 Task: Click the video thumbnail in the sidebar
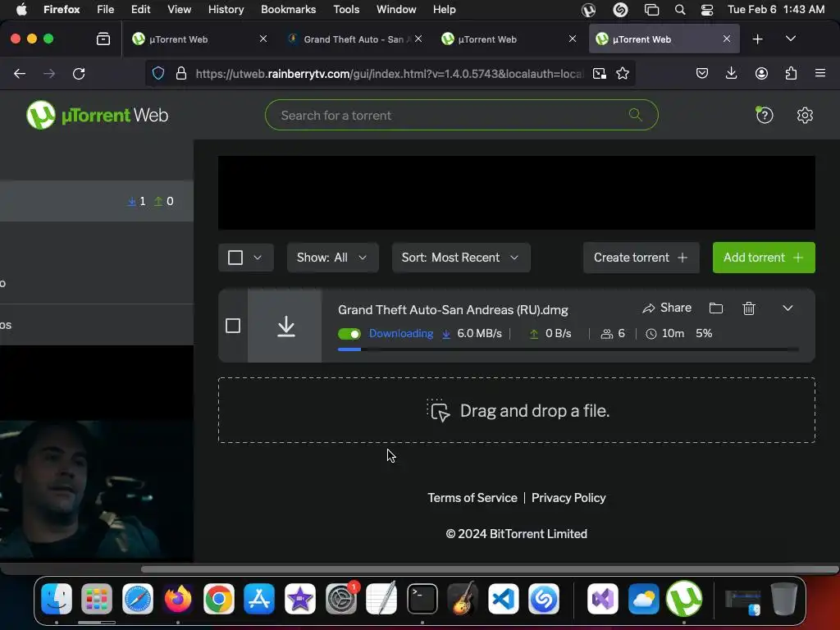point(97,491)
